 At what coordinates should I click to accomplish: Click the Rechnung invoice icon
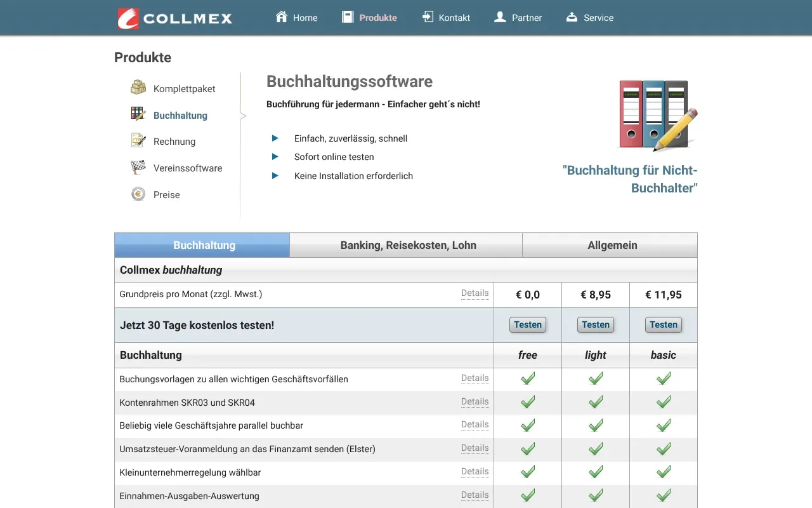tap(138, 140)
